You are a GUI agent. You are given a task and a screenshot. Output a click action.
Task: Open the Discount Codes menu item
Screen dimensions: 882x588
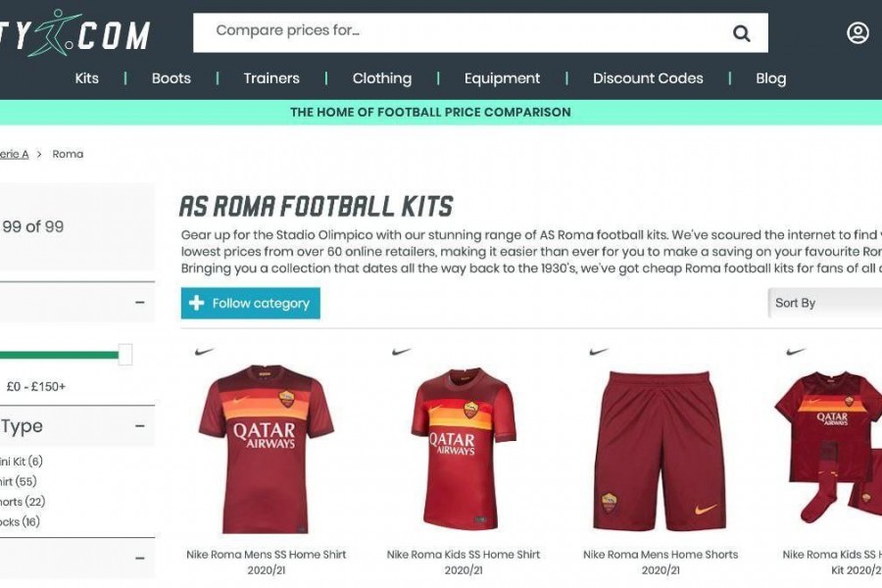pyautogui.click(x=648, y=78)
